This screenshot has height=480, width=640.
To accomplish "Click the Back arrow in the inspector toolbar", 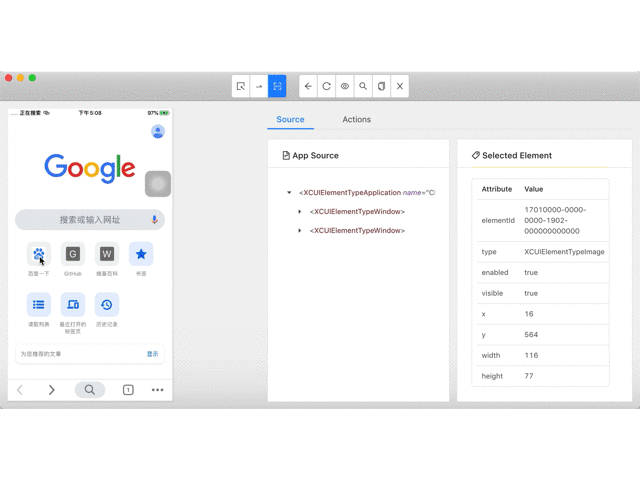I will click(x=308, y=86).
